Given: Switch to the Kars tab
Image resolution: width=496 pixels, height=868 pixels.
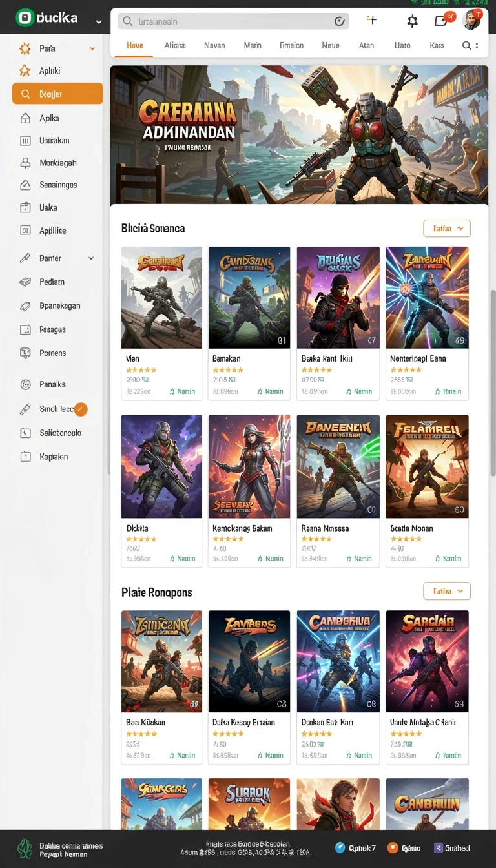Looking at the screenshot, I should point(437,45).
